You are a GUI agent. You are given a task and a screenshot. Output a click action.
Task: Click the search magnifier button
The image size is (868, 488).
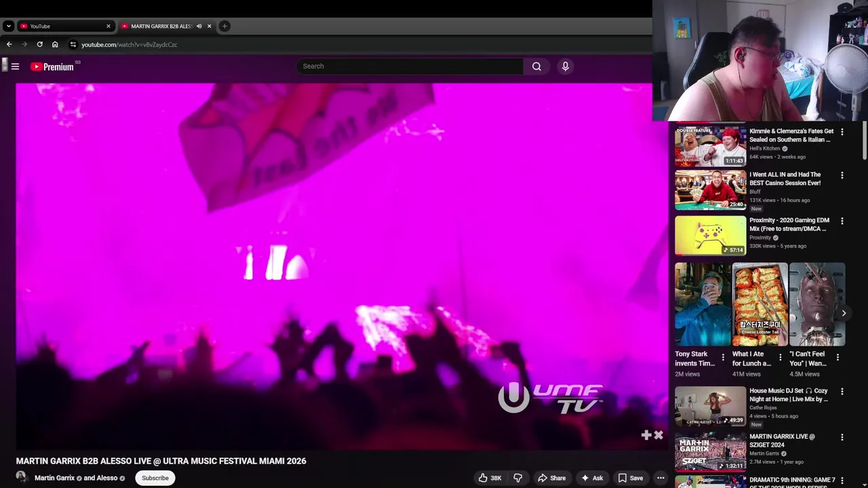click(536, 66)
